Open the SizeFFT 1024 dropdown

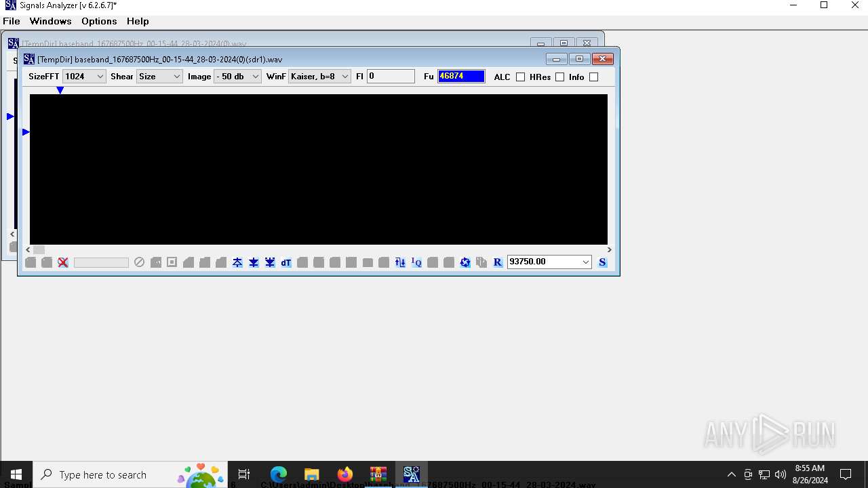[84, 77]
